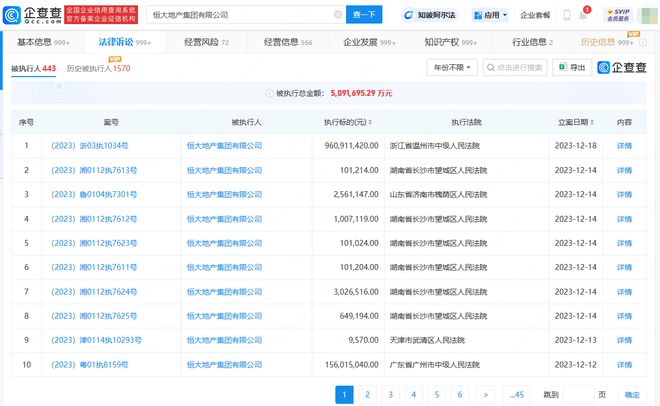The image size is (660, 406).
Task: Open case (2023) 津0114执10293号
Action: click(x=96, y=340)
